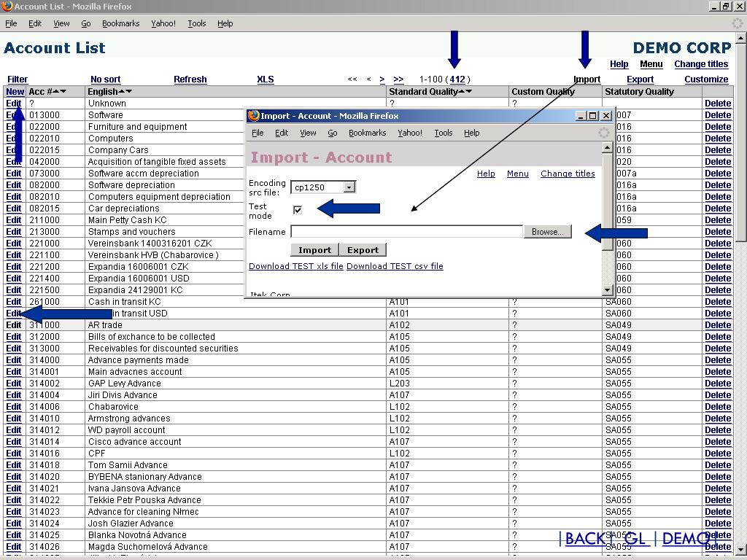Sort English column ascending arrow
Image resolution: width=747 pixels, height=560 pixels.
pyautogui.click(x=122, y=91)
